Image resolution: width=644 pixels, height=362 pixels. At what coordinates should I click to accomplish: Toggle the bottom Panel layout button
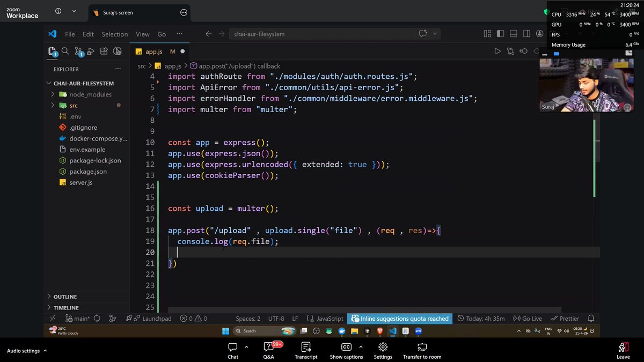[513, 34]
